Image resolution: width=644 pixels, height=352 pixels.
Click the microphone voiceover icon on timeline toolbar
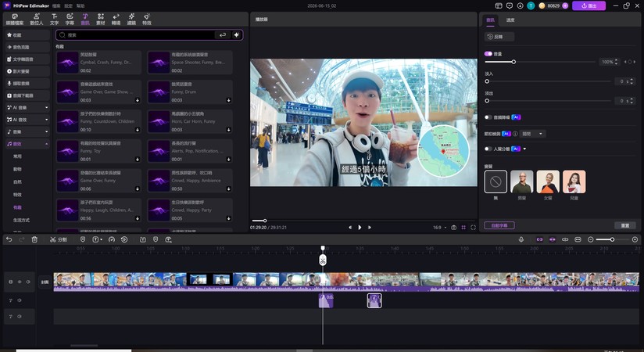[x=521, y=239]
